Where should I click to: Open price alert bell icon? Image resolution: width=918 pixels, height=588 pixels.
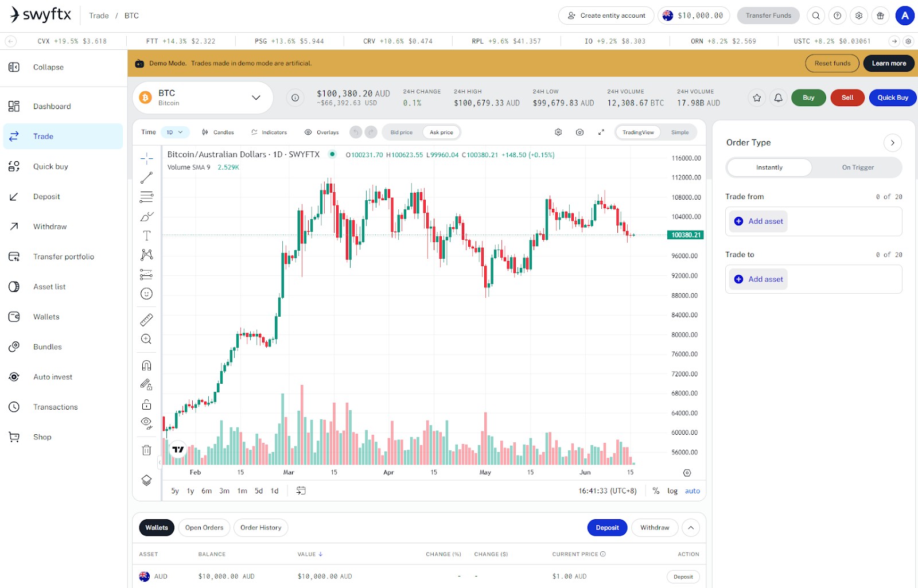(x=778, y=98)
